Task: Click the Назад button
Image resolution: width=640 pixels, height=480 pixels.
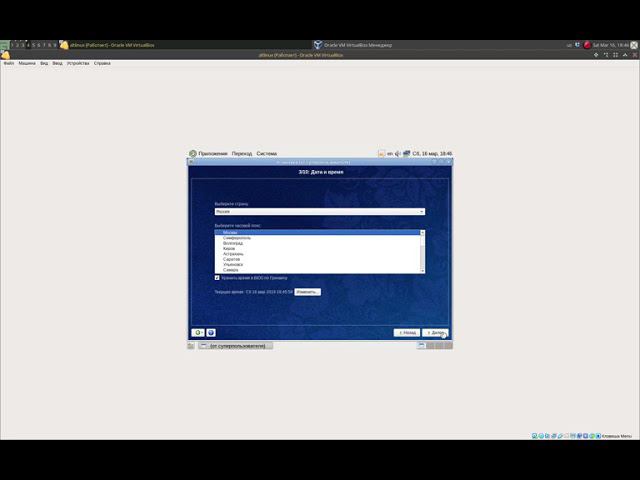Action: (x=407, y=333)
